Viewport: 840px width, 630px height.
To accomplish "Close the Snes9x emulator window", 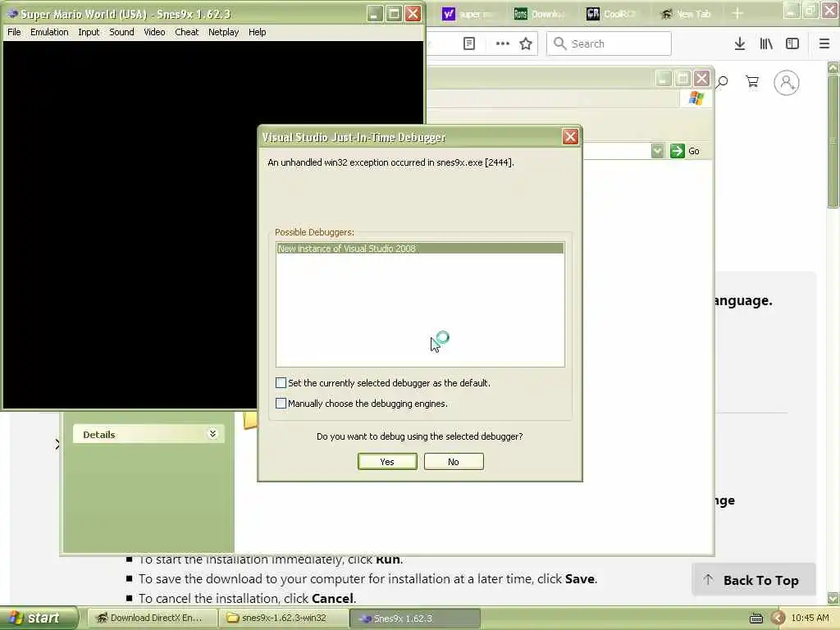I will [x=413, y=13].
